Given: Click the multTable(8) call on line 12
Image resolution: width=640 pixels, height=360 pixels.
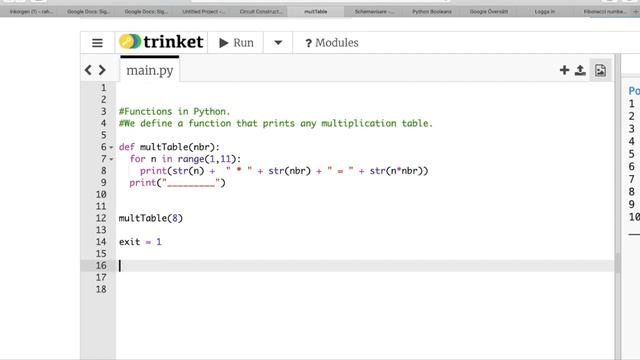Looking at the screenshot, I should pos(151,218).
